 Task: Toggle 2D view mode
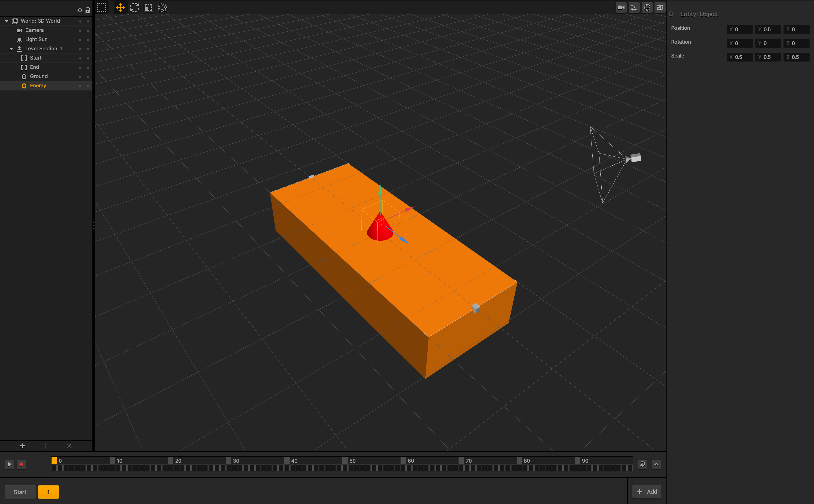[x=660, y=7]
